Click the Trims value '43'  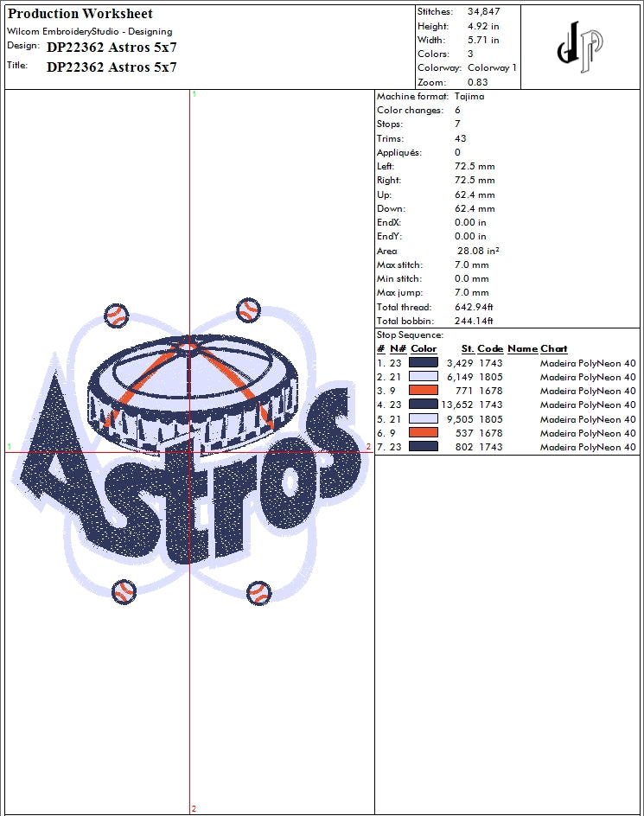(x=460, y=138)
